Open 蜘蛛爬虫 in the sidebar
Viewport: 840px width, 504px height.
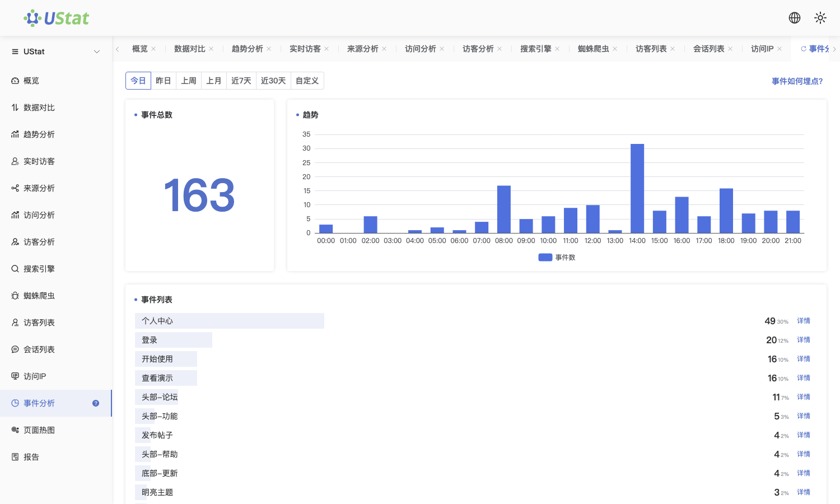56,296
